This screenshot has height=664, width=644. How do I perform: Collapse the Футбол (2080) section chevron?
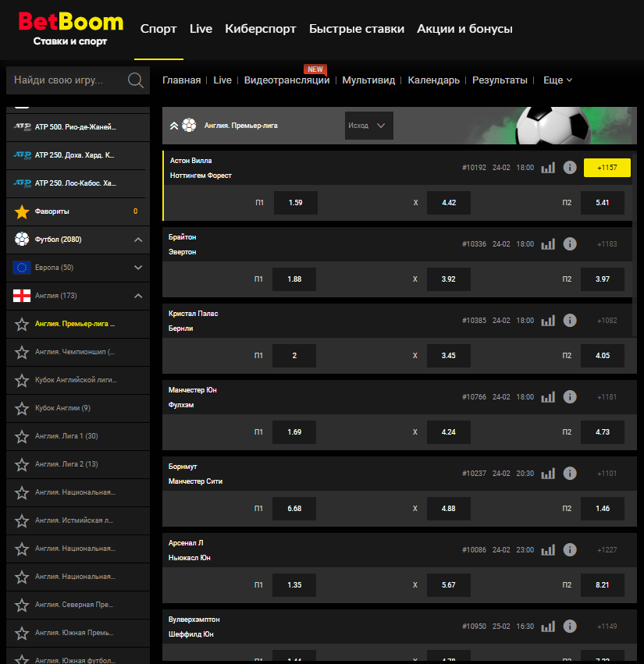[138, 240]
